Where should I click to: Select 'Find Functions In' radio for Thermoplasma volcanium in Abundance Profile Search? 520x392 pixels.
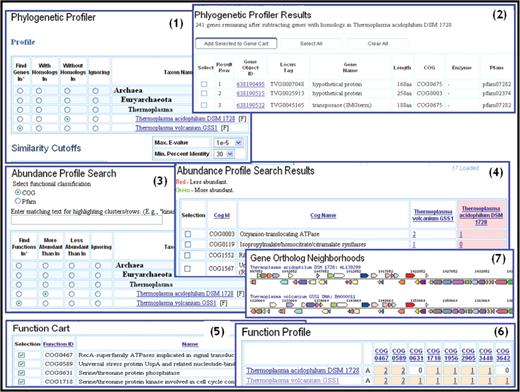pos(19,303)
